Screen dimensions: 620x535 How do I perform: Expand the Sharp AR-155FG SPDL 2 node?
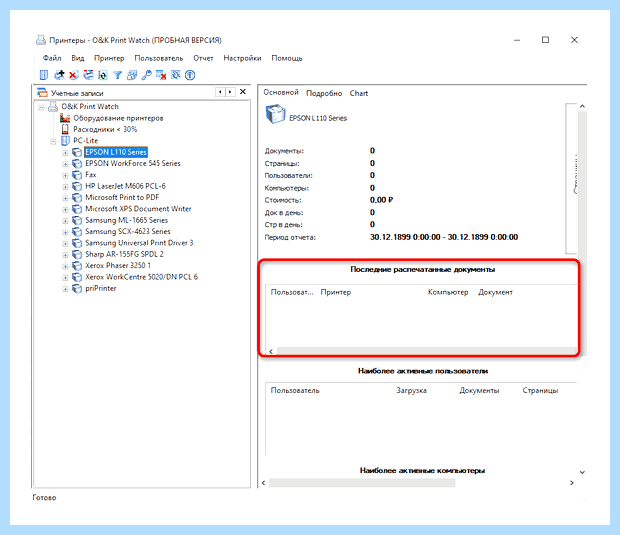point(65,255)
